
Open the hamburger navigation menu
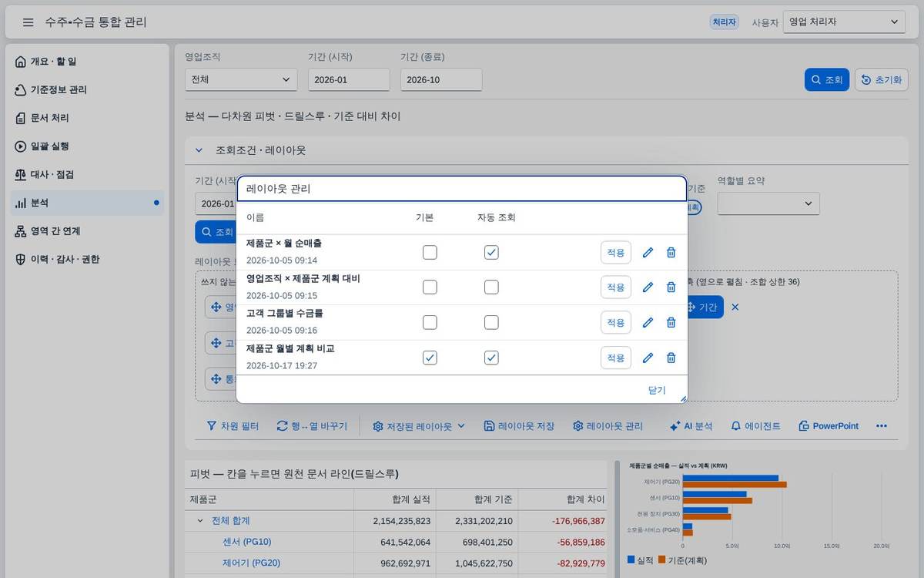(x=28, y=22)
